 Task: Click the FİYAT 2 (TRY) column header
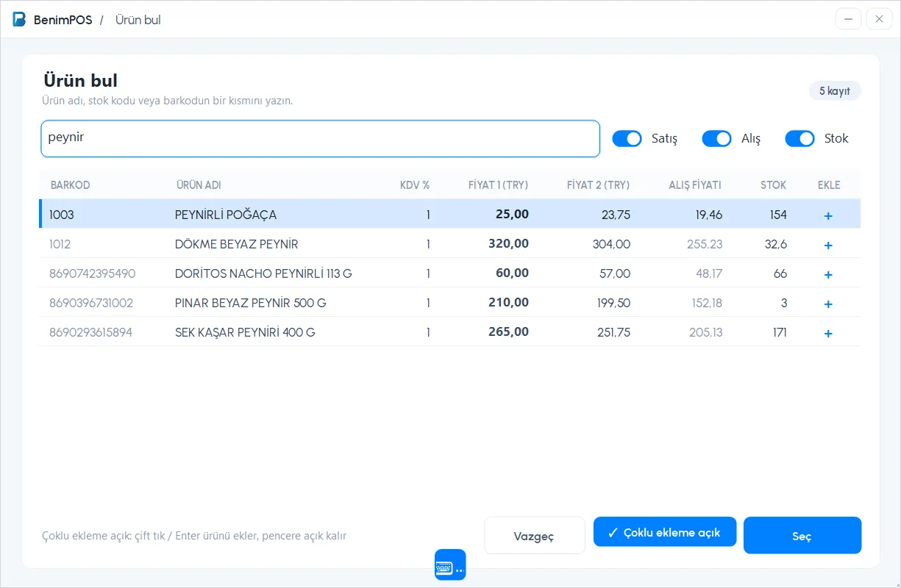598,185
